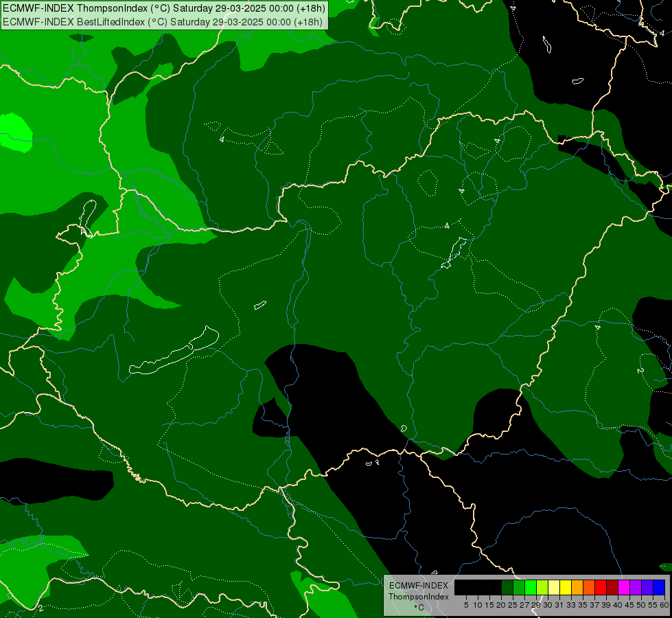Click the BestLiftedIndex title line at top

pyautogui.click(x=163, y=21)
